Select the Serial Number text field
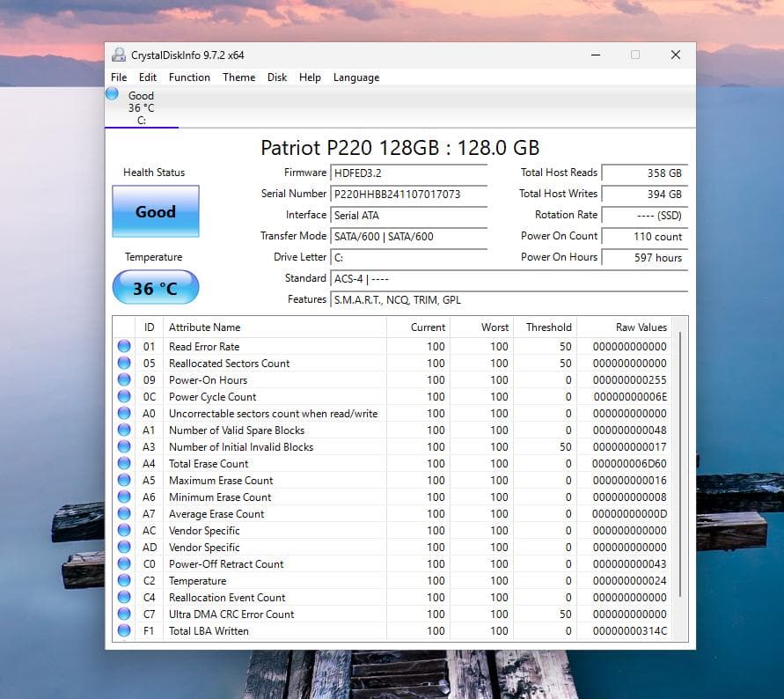The width and height of the screenshot is (784, 699). [x=409, y=194]
